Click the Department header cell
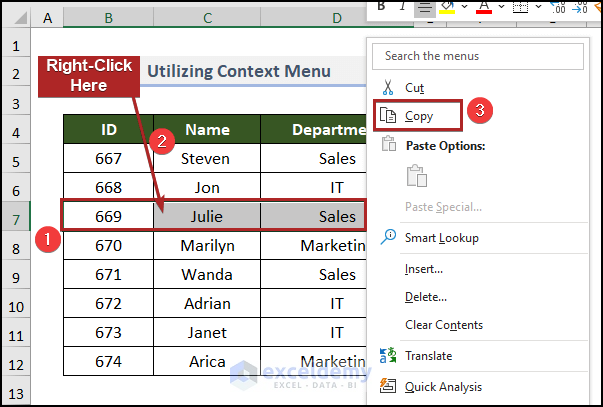The width and height of the screenshot is (603, 407). point(313,129)
